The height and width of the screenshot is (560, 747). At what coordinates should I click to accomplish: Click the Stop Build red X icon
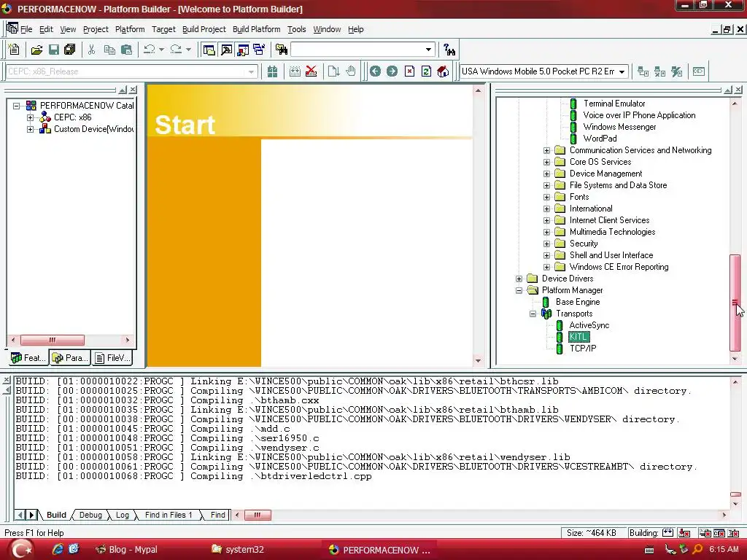[311, 71]
